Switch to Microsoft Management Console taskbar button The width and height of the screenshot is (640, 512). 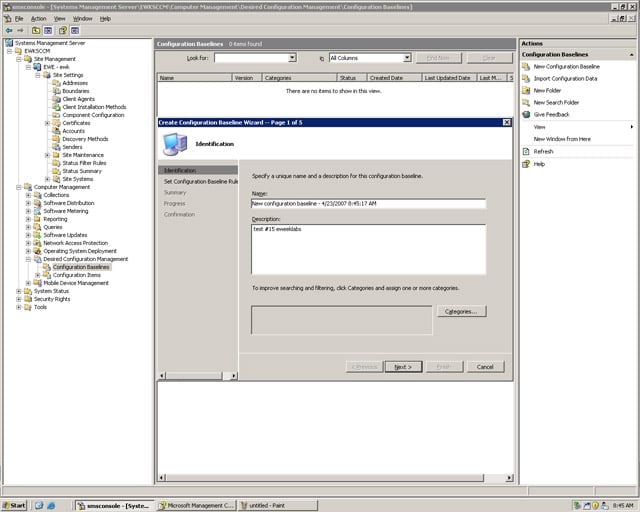[197, 505]
